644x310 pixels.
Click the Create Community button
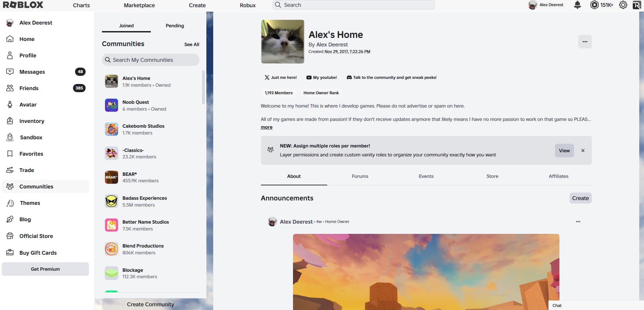(150, 304)
